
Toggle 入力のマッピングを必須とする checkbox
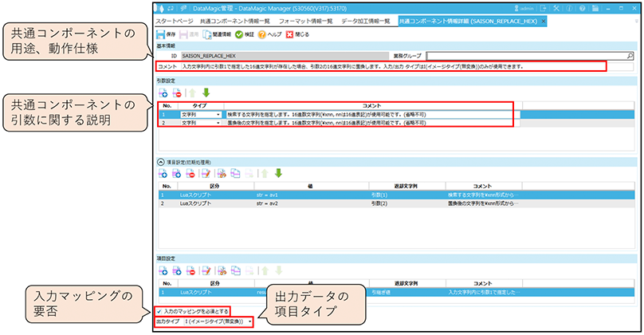point(159,310)
